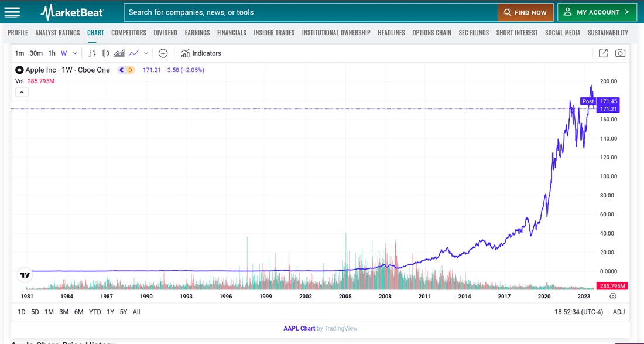
Task: Take a chart snapshot with camera icon
Action: point(620,53)
